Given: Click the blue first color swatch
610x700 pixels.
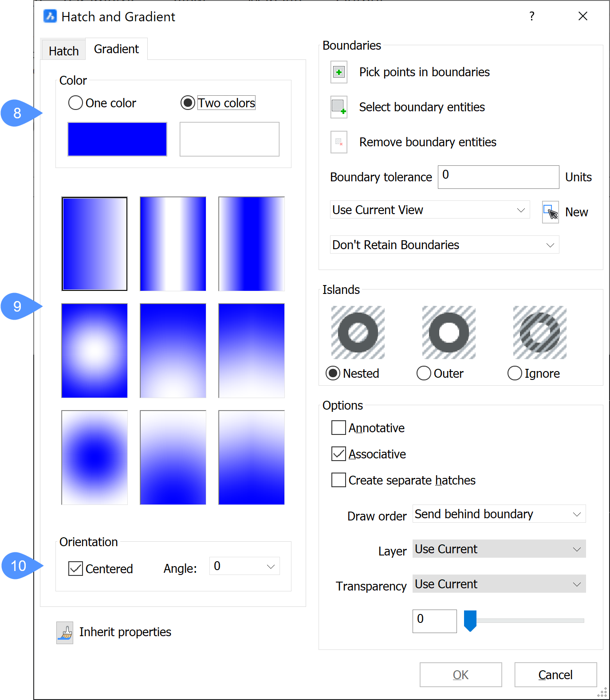Looking at the screenshot, I should pos(117,139).
